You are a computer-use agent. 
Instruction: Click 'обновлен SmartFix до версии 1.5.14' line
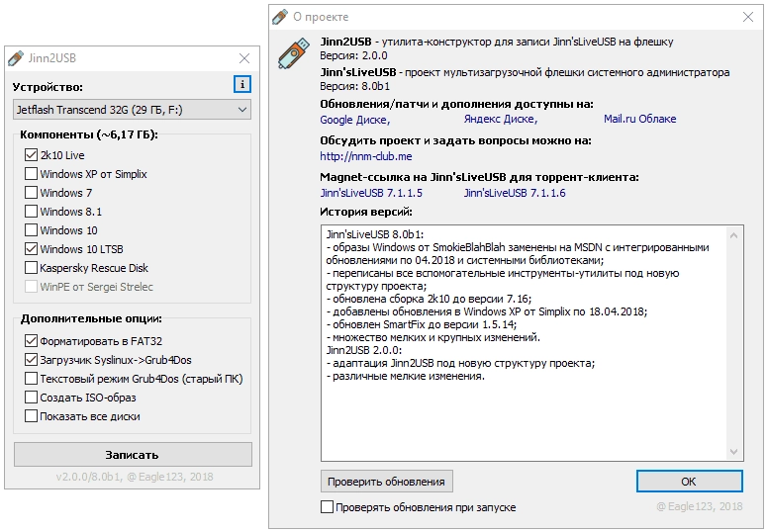(422, 324)
